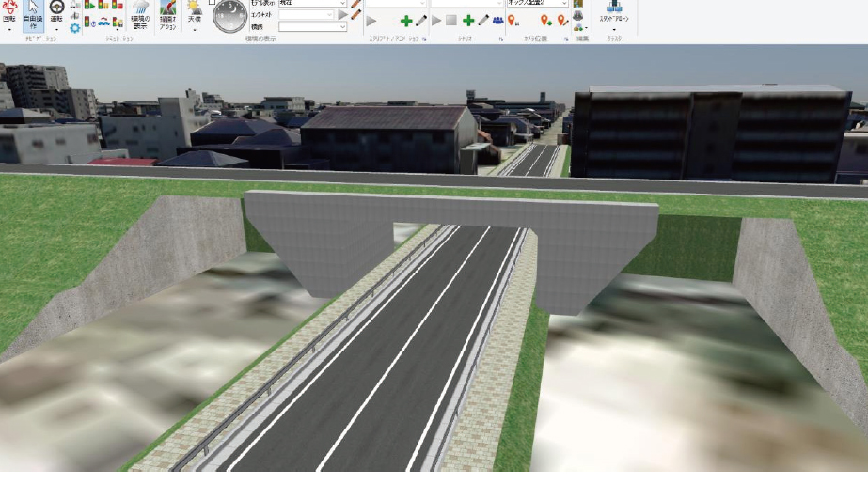
Task: Stop the scenario with the square button
Action: tap(451, 21)
